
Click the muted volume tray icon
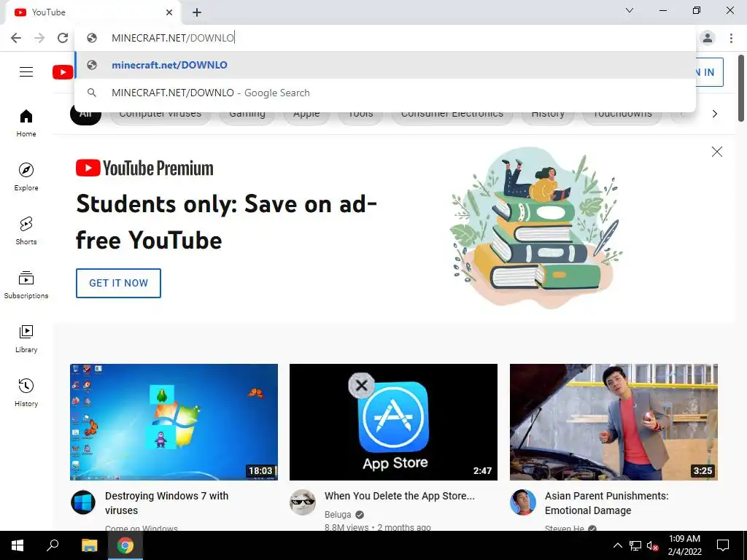(652, 545)
